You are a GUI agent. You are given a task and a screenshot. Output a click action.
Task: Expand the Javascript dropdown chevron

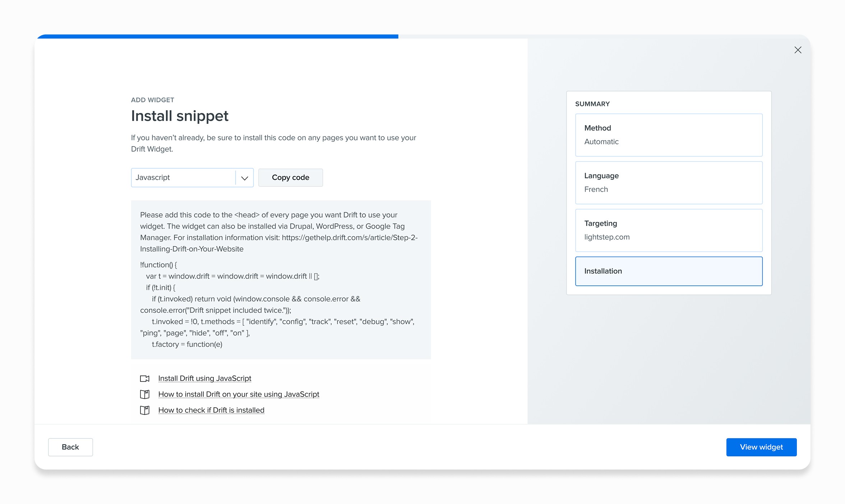click(x=245, y=178)
